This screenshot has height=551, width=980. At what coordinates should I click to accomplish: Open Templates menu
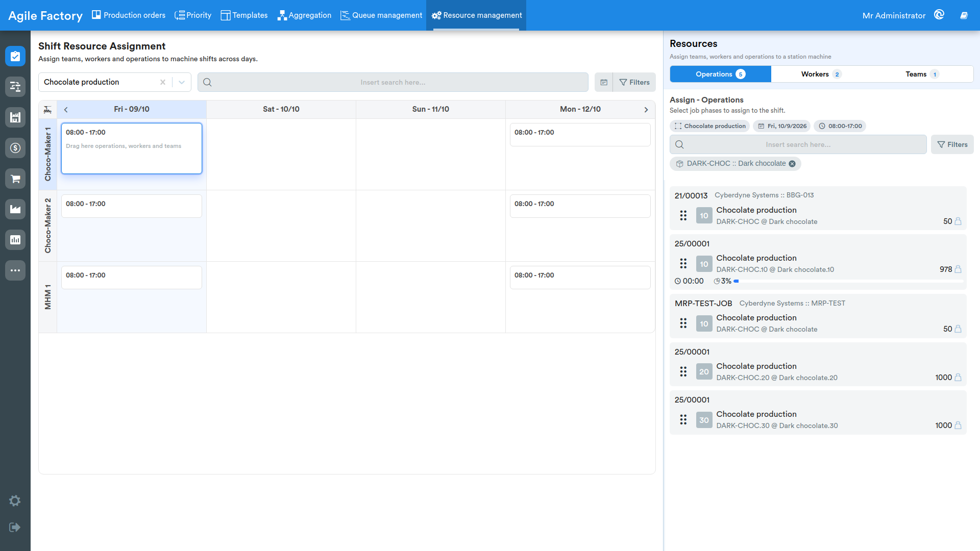point(244,15)
